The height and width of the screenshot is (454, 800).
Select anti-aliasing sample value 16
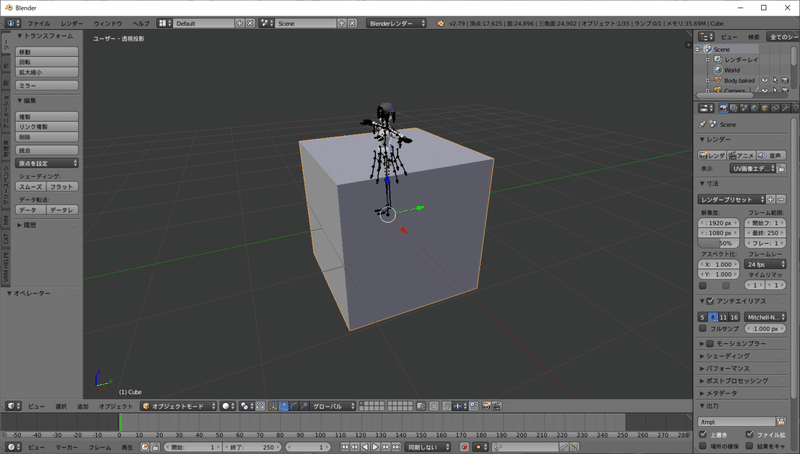pos(734,317)
